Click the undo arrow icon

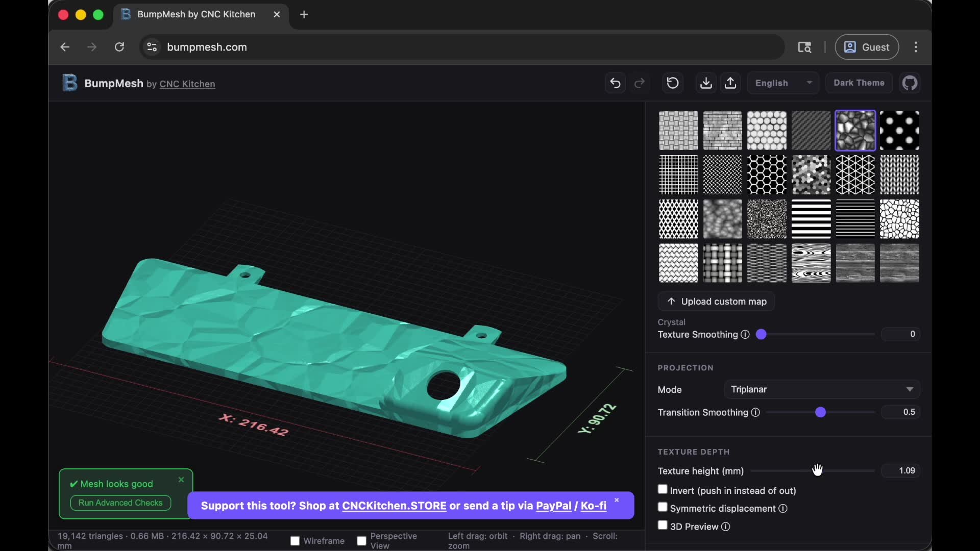pos(615,83)
